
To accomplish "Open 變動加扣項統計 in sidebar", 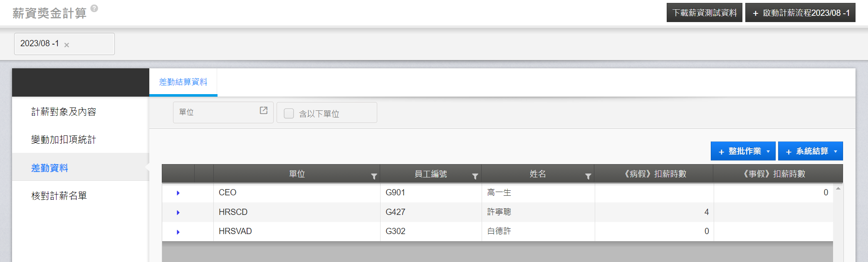I will pyautogui.click(x=64, y=140).
